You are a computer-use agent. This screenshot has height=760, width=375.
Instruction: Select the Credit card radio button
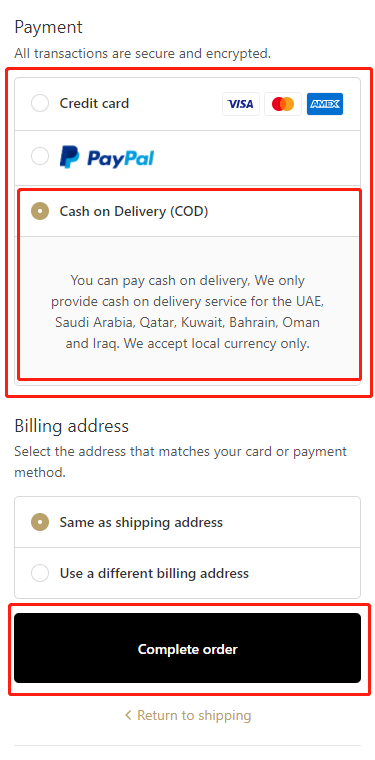click(x=40, y=103)
